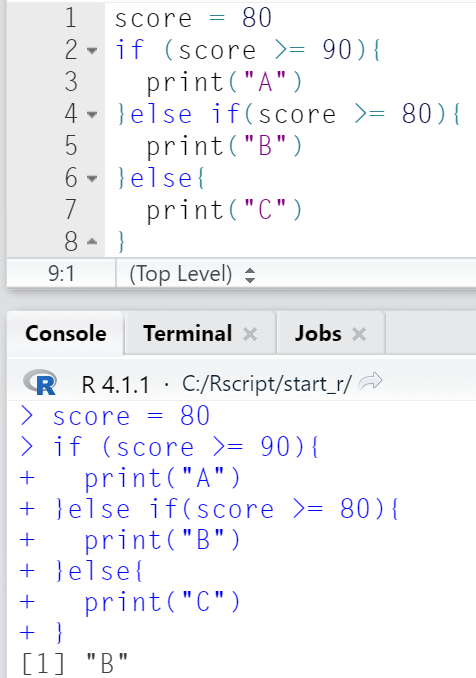Click print("A") in the editor
This screenshot has height=678, width=476.
point(224,82)
